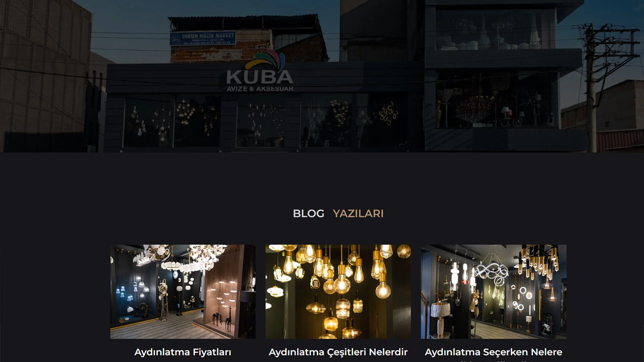Viewport: 644px width, 362px height.
Task: Click the Avize & Aksesuar sign text
Action: point(260,89)
